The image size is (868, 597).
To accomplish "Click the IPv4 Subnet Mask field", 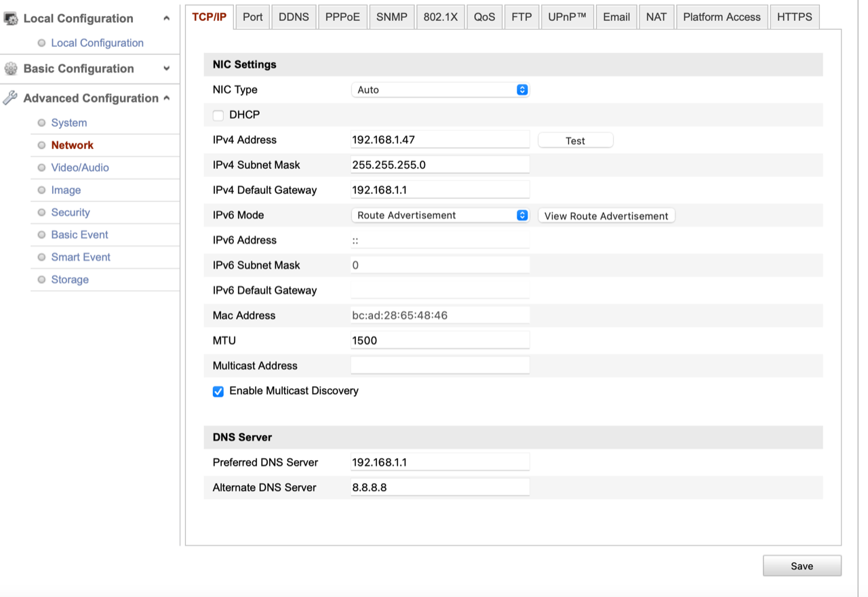I will [439, 165].
